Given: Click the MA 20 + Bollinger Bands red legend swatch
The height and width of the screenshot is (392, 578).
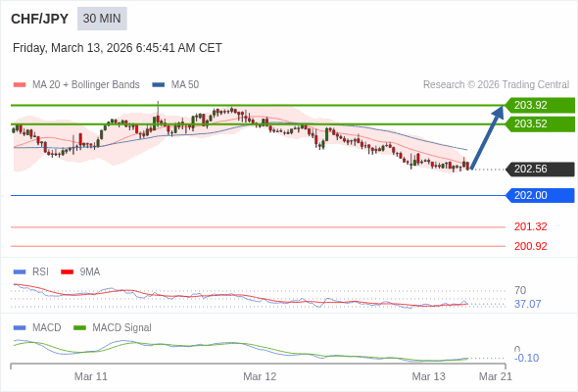Looking at the screenshot, I should click(x=20, y=85).
